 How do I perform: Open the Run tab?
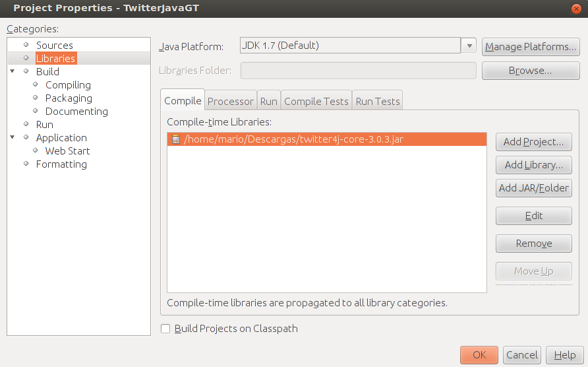click(269, 101)
